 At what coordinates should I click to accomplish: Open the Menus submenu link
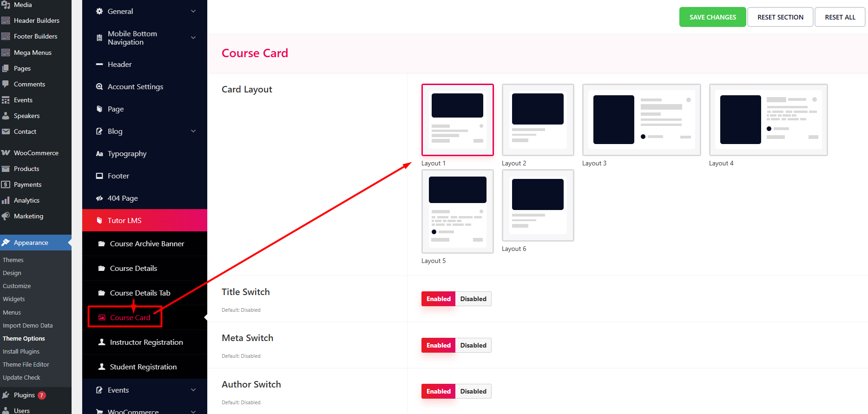(12, 312)
